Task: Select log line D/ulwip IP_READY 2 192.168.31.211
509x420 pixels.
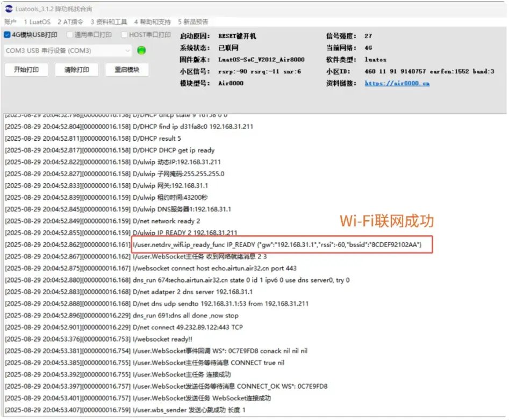Action: pyautogui.click(x=121, y=233)
